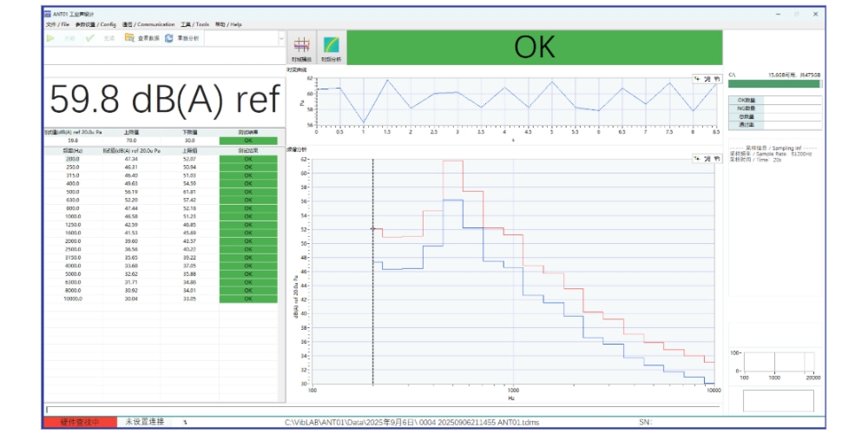Select the time-domain playback icon

pyautogui.click(x=301, y=46)
